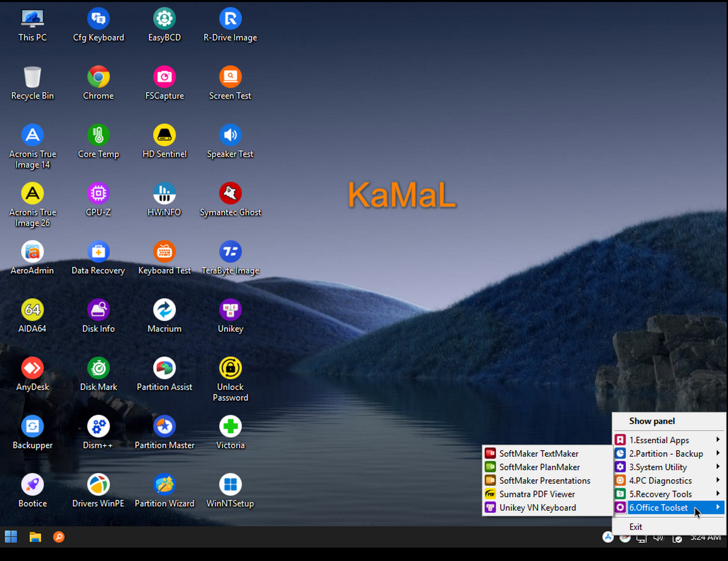
Task: Open SoftMaker Presentations from the submenu
Action: tap(547, 480)
